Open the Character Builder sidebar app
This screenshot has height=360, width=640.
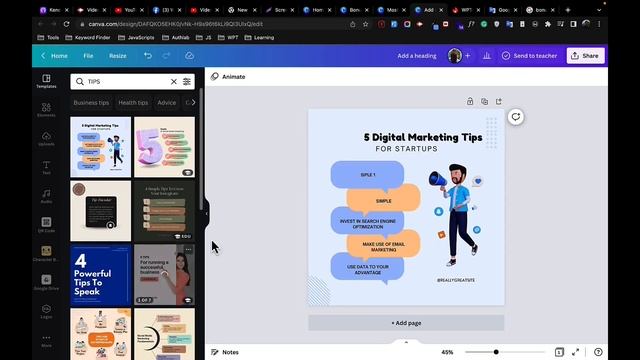point(46,254)
